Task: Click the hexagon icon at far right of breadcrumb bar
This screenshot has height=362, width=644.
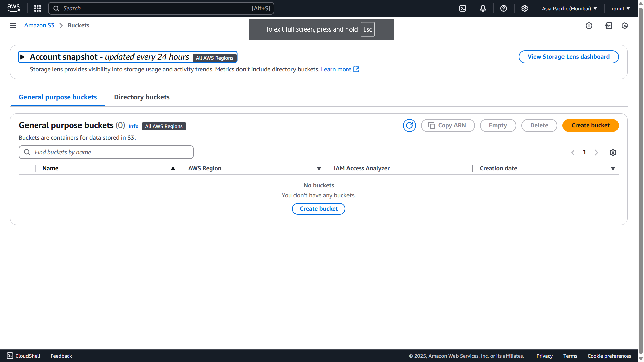Action: [x=625, y=26]
